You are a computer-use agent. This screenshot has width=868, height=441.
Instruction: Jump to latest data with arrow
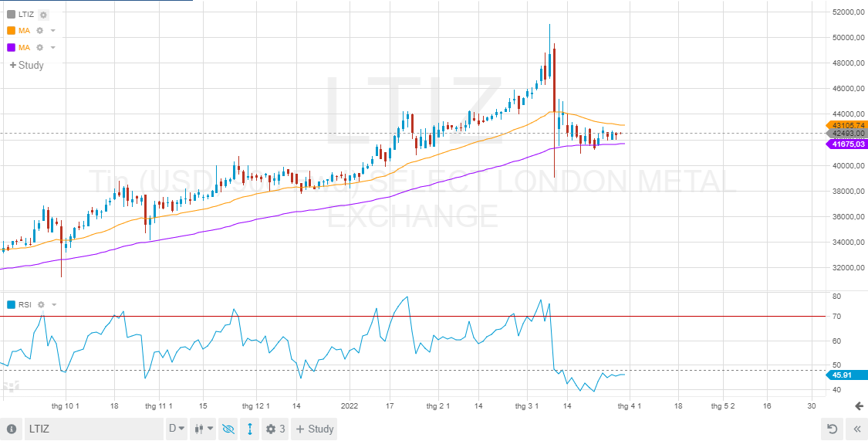click(x=860, y=406)
